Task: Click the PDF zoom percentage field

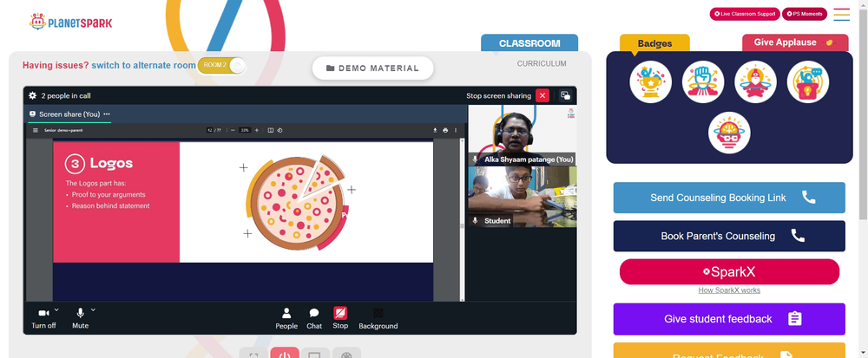Action: click(245, 130)
